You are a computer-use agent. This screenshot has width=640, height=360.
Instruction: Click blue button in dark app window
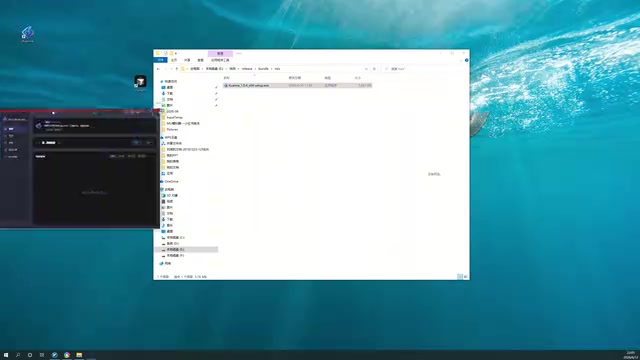[136, 142]
